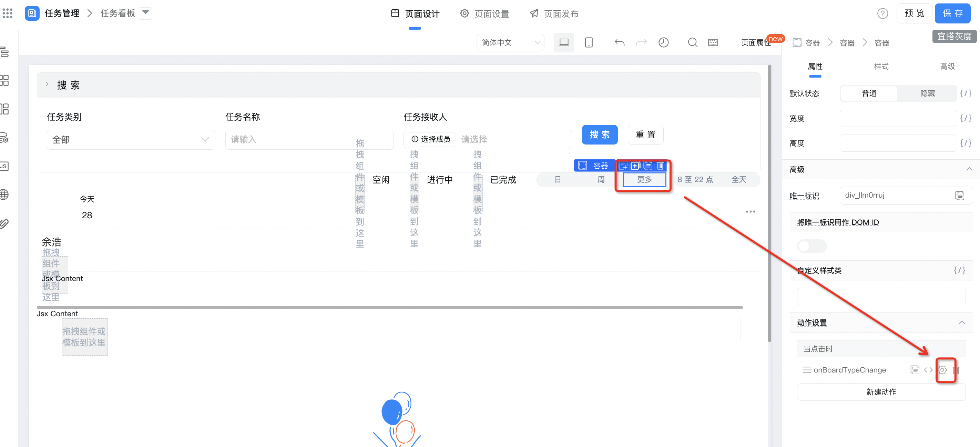
Task: Open the three-dot more menu on canvas
Action: tap(750, 212)
